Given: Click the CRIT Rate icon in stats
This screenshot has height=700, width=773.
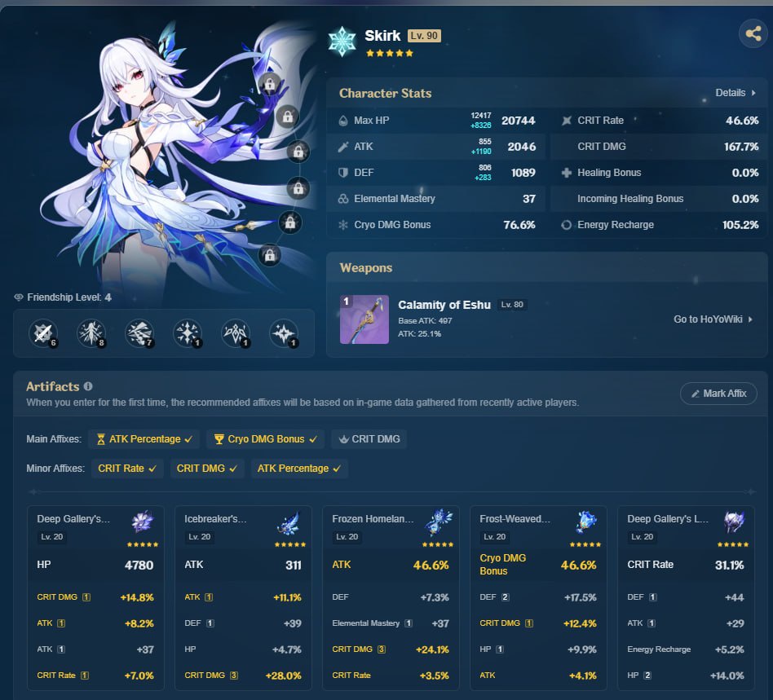Looking at the screenshot, I should pyautogui.click(x=567, y=121).
